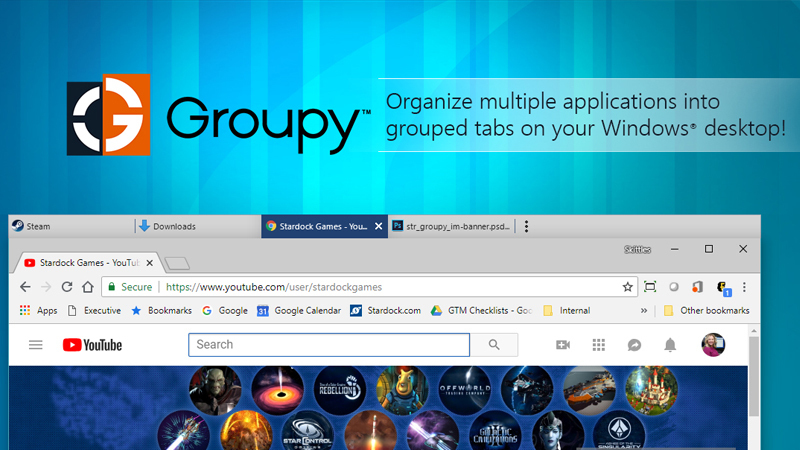
Task: Open the YouTube notifications bell
Action: [670, 345]
